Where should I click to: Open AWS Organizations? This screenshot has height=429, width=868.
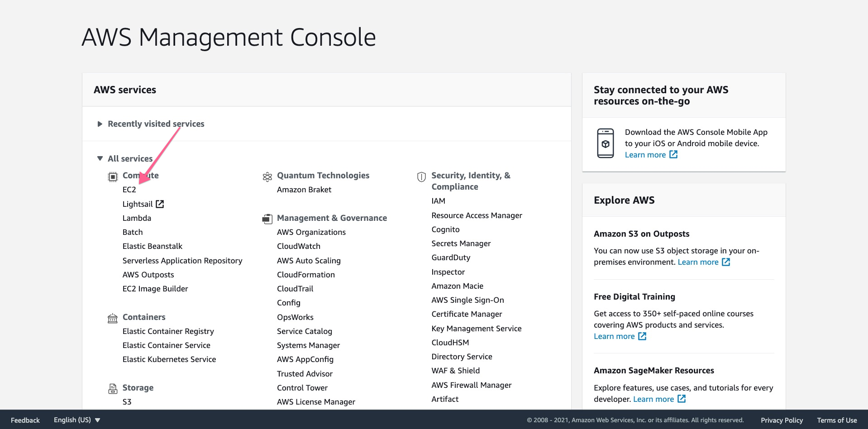(x=311, y=232)
